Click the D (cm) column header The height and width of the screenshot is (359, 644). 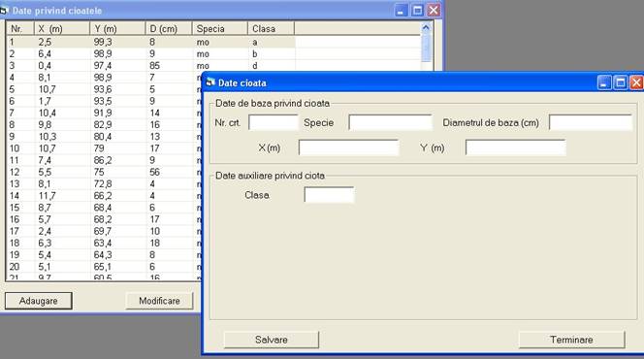tap(169, 29)
